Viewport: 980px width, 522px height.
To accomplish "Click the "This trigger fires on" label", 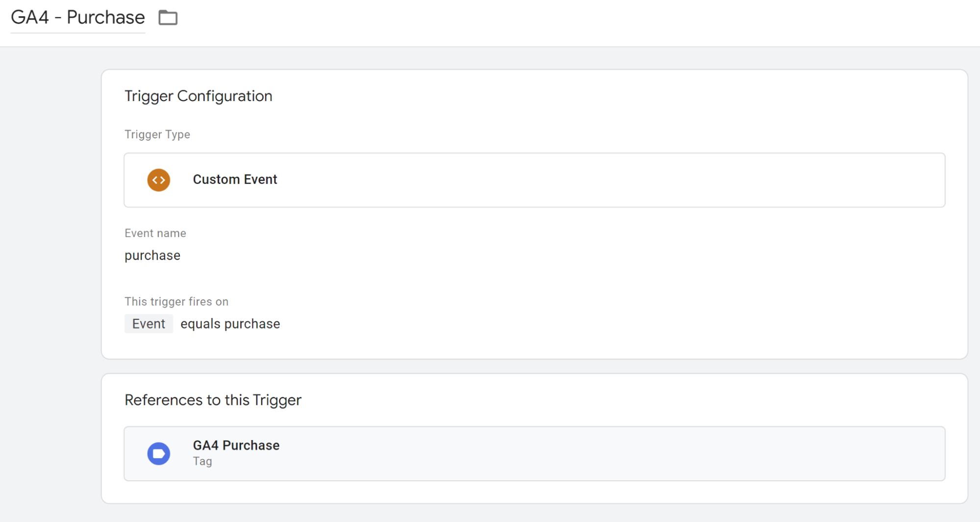I will pyautogui.click(x=176, y=302).
